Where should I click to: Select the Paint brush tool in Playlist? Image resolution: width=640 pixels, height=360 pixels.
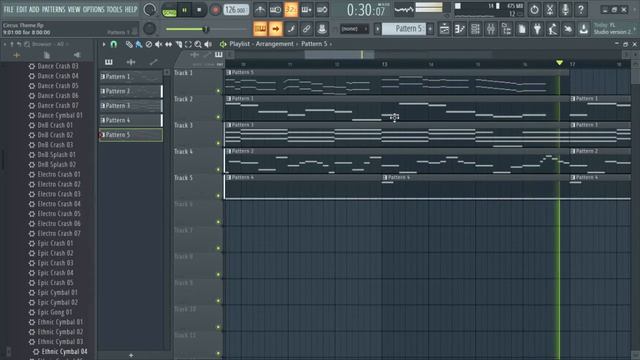pos(139,44)
